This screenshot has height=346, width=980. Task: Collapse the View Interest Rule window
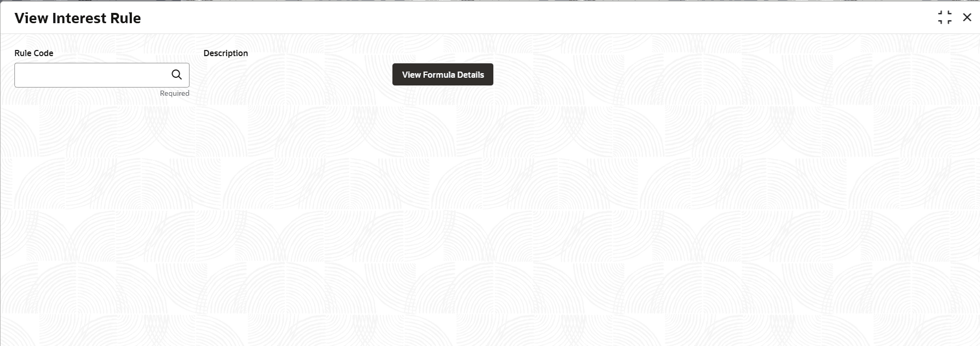(944, 18)
